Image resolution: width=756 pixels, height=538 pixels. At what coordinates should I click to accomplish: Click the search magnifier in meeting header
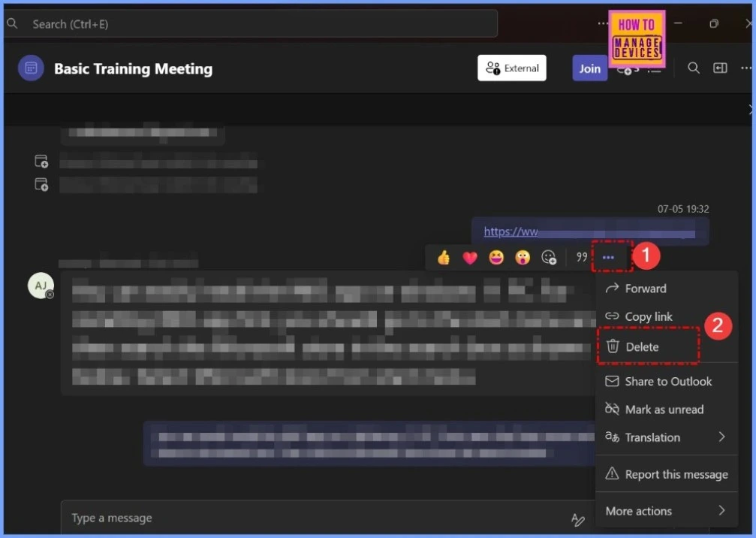pos(694,68)
